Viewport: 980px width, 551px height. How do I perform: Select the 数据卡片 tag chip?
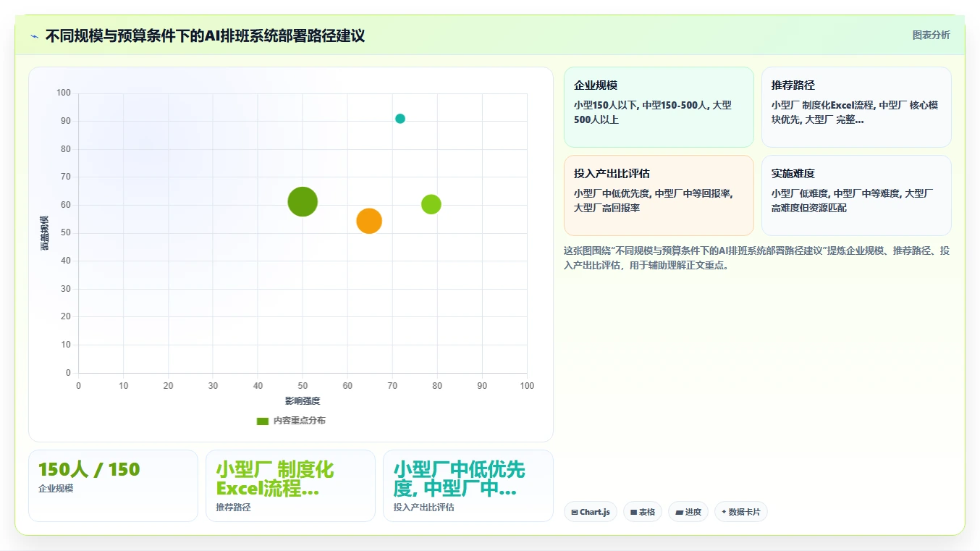tap(741, 512)
